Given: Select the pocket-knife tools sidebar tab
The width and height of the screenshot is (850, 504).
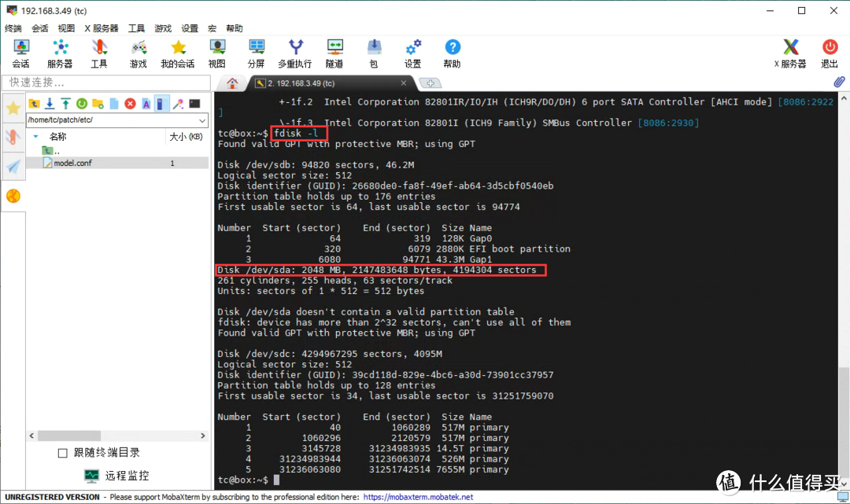Looking at the screenshot, I should tap(13, 137).
